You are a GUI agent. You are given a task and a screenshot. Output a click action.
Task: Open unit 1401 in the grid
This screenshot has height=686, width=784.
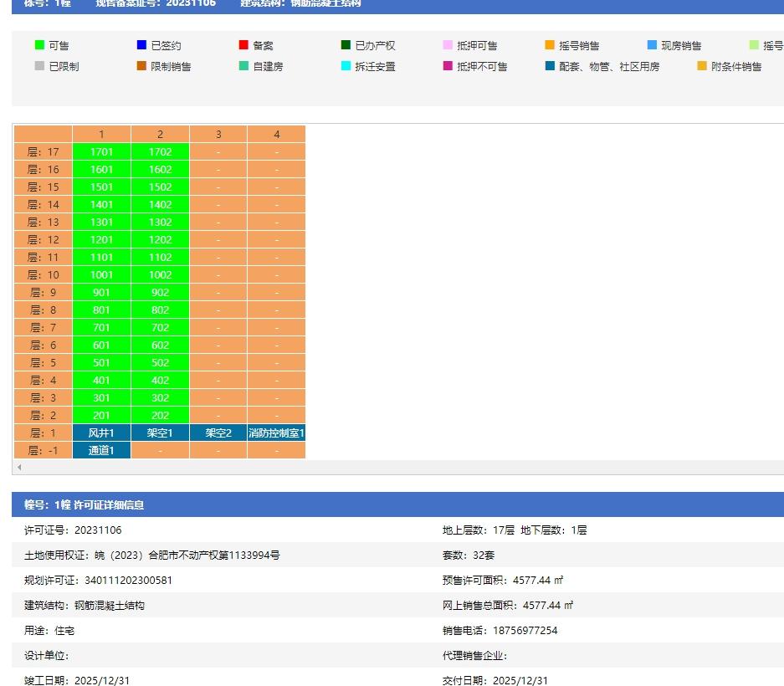pos(101,204)
